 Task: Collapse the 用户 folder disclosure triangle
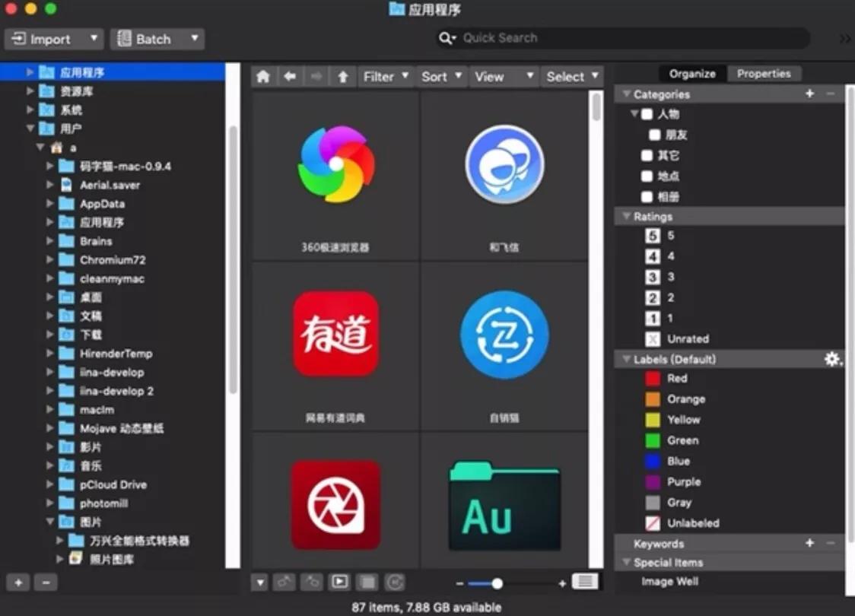(x=29, y=129)
